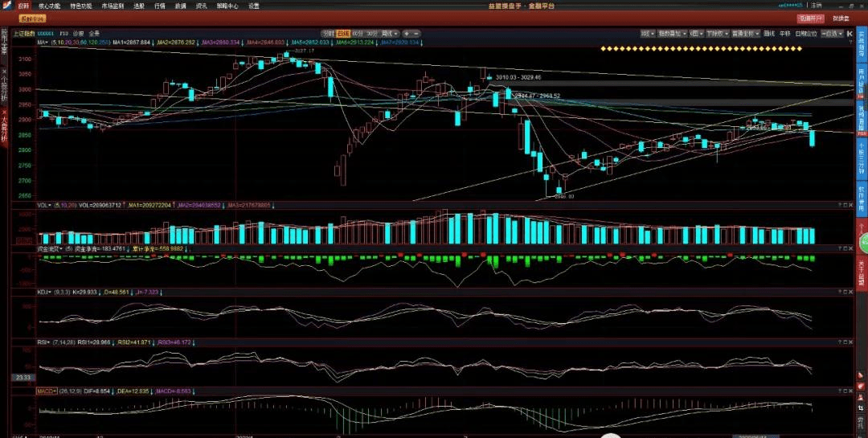
Task: Open the 核心功能 menu
Action: pyautogui.click(x=49, y=6)
